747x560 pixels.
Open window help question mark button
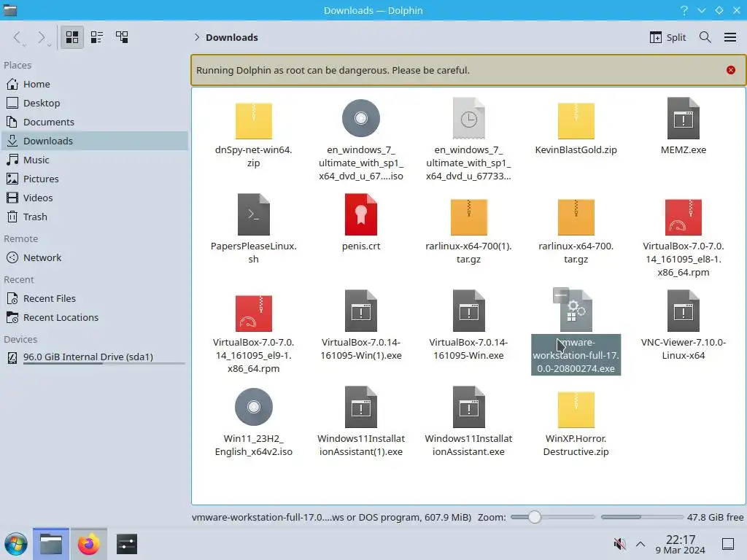pos(684,10)
